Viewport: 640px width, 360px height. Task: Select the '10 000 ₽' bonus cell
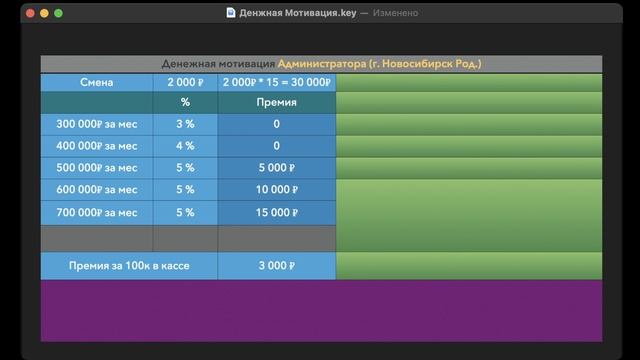277,190
